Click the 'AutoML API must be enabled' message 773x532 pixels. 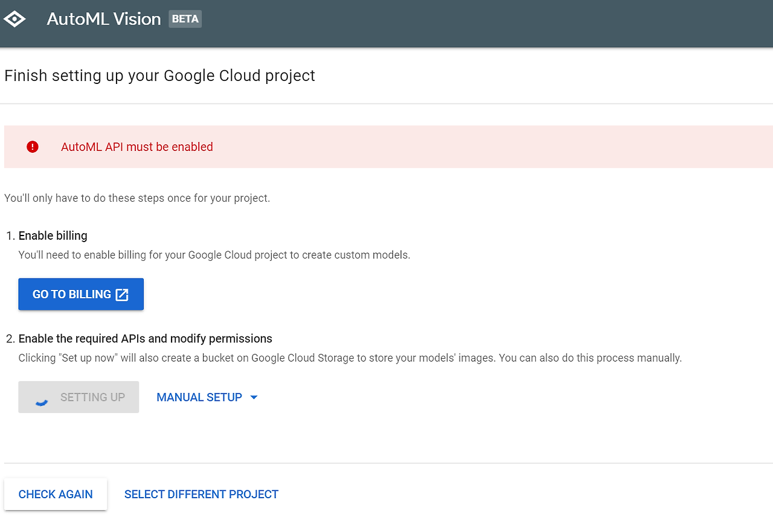(137, 147)
